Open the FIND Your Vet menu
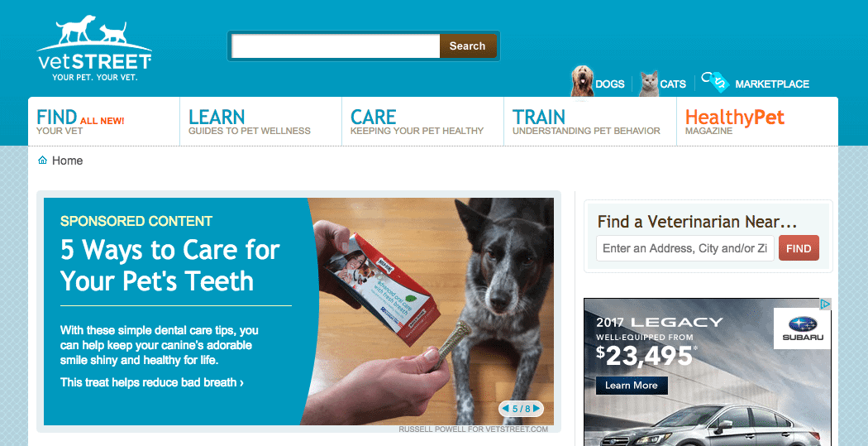 coord(104,122)
